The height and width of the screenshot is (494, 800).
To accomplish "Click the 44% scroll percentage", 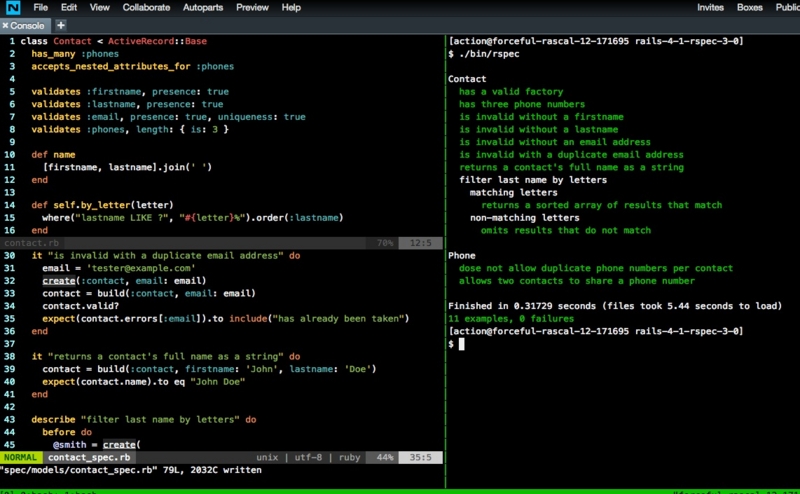I will [x=385, y=457].
